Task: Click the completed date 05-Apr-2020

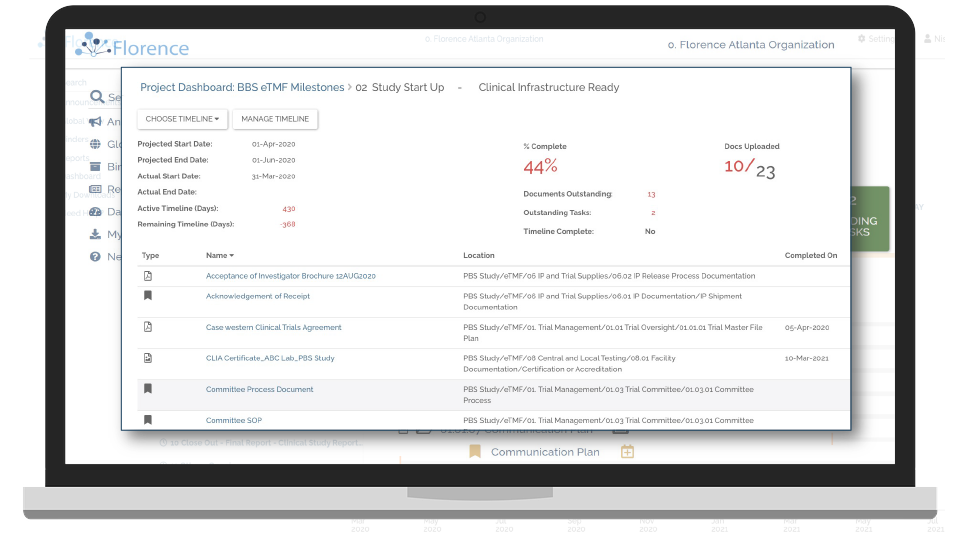Action: pyautogui.click(x=807, y=328)
